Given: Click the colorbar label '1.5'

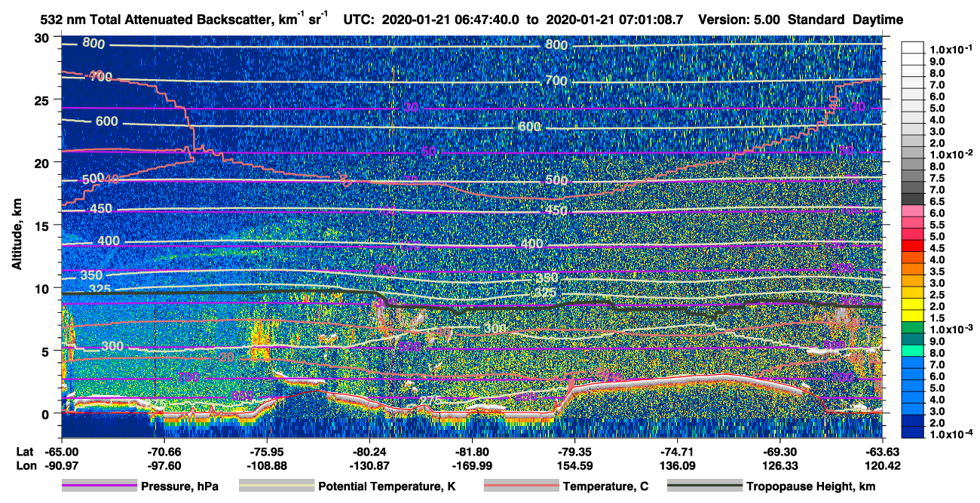Looking at the screenshot, I should coord(939,317).
